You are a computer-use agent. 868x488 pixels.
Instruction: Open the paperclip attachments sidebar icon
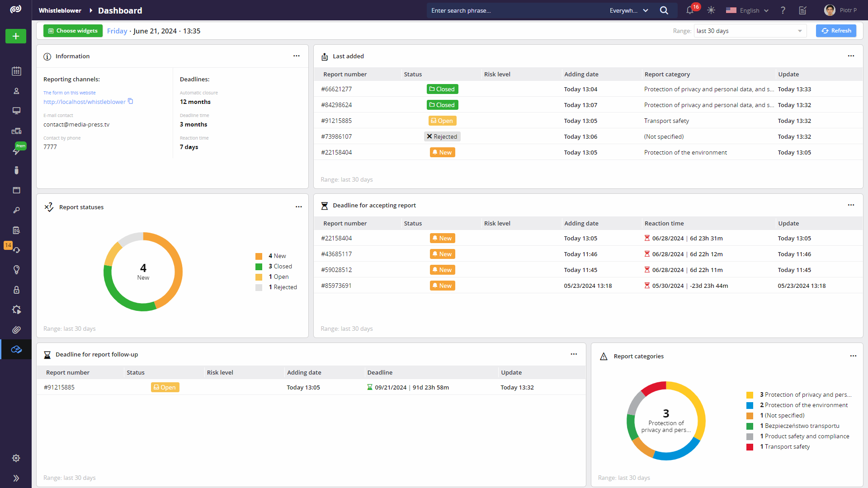pyautogui.click(x=16, y=330)
